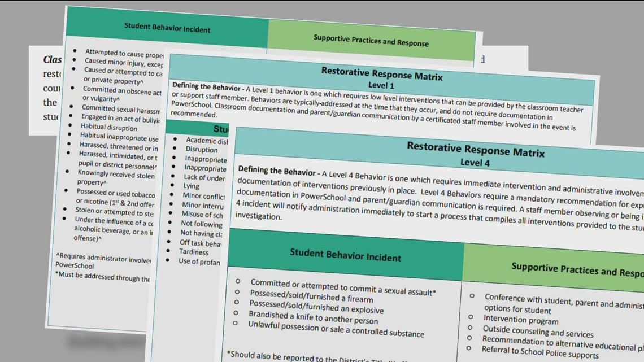The width and height of the screenshot is (644, 362).
Task: Select "Knowingly received stolen" list item
Action: (x=116, y=177)
